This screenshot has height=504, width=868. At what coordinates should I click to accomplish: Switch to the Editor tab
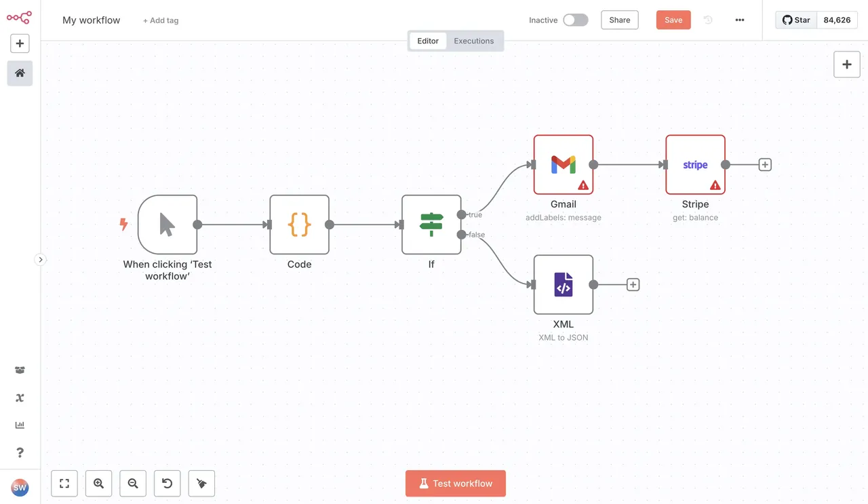tap(428, 41)
